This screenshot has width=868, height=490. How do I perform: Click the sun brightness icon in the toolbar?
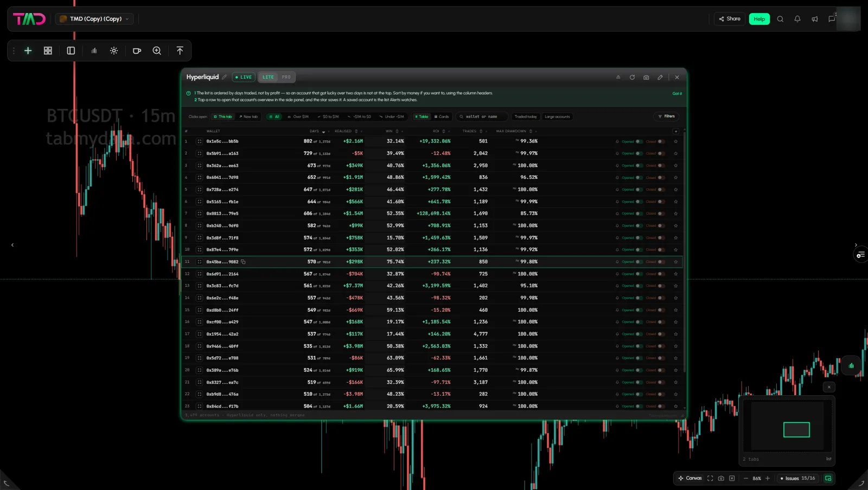(114, 50)
